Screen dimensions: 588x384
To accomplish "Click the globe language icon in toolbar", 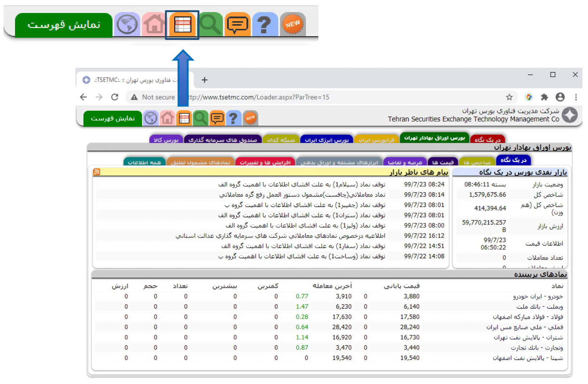I will pos(151,118).
